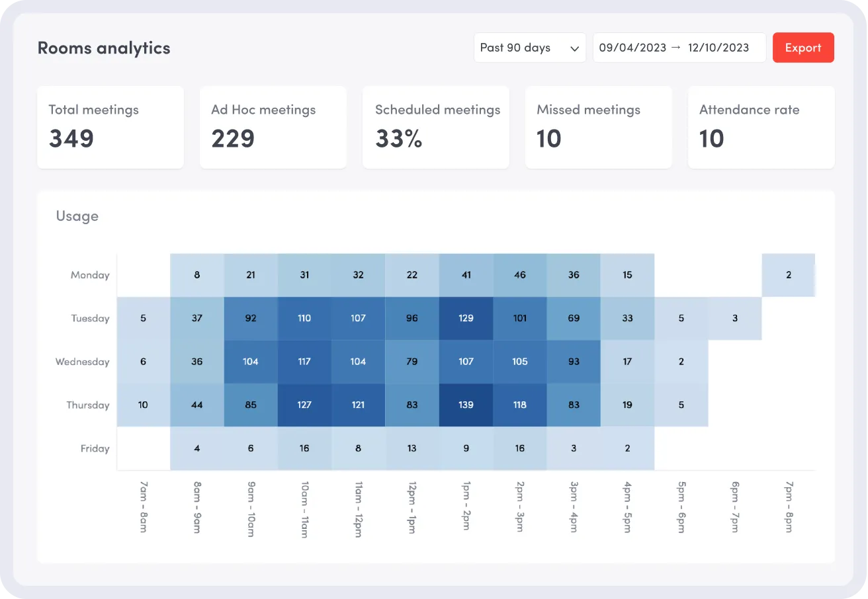Select the Total meetings stat card
This screenshot has width=868, height=599.
(x=110, y=127)
